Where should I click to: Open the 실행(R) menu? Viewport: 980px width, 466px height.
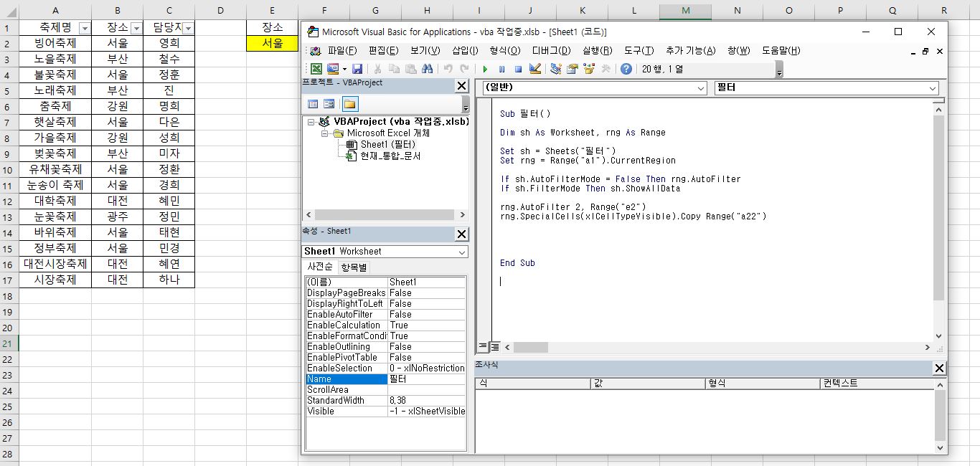(597, 51)
